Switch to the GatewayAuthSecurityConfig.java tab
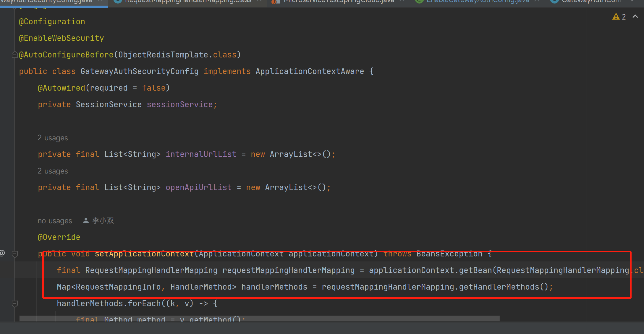Screen dimensions: 644x334 coord(47,1)
